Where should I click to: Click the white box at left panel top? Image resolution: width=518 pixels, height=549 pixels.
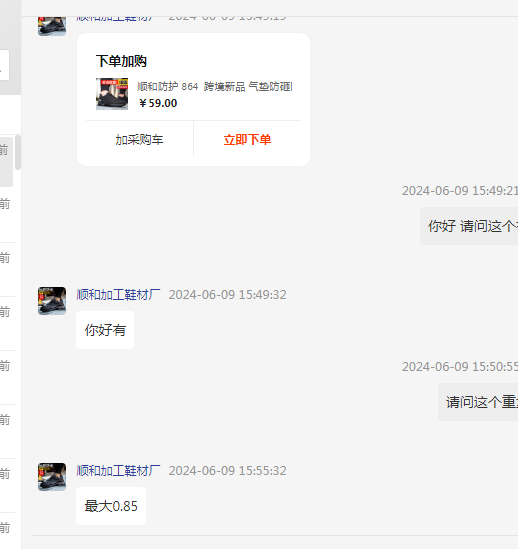pos(5,65)
